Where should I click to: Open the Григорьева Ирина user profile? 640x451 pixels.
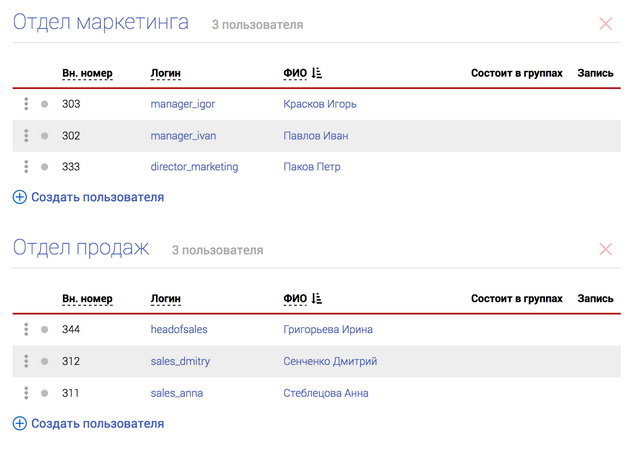[x=328, y=330]
